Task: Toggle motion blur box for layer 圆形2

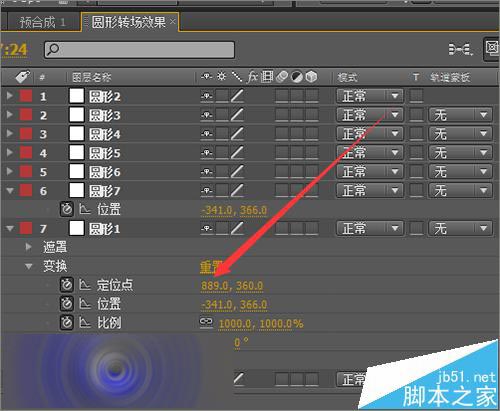Action: (282, 96)
